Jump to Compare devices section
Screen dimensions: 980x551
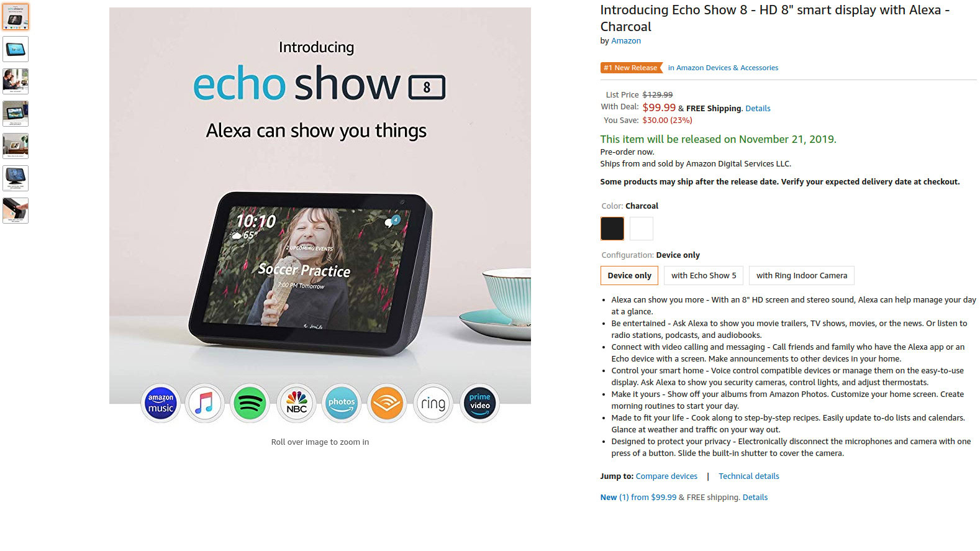[666, 476]
